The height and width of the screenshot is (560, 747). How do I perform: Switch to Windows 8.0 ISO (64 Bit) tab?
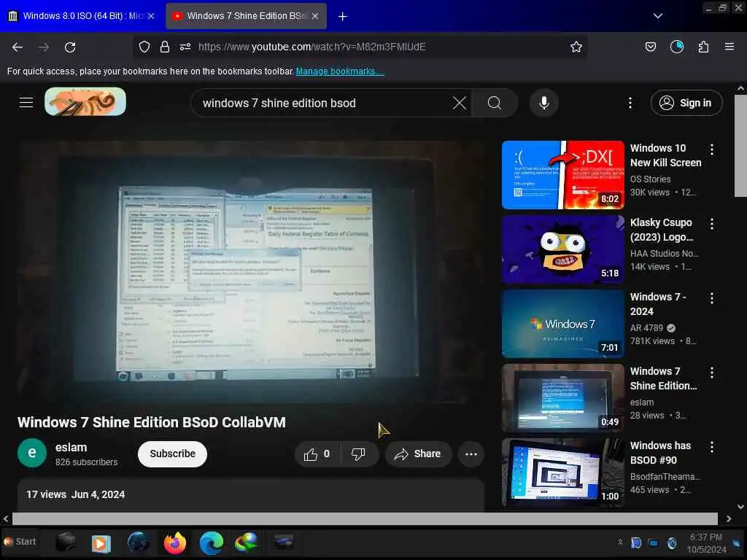coord(81,16)
